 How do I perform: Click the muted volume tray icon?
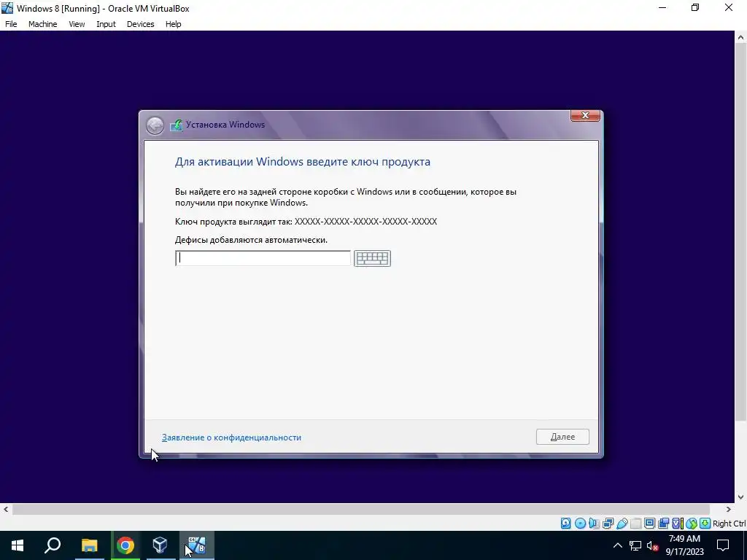point(652,545)
